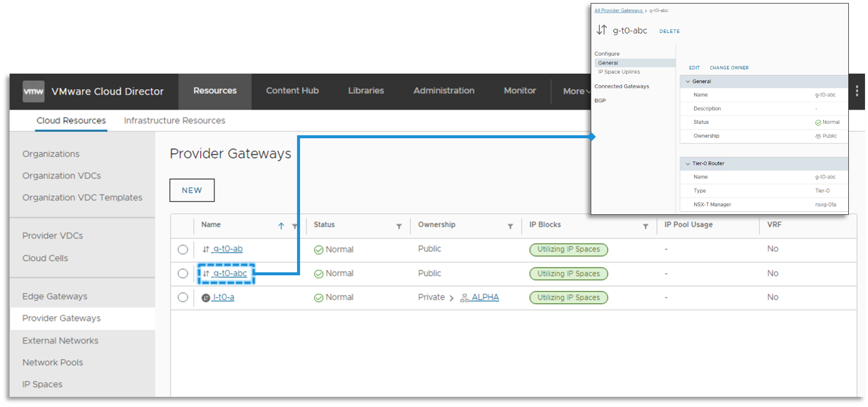Open Organizations in the sidebar
Image resolution: width=868 pixels, height=407 pixels.
51,154
